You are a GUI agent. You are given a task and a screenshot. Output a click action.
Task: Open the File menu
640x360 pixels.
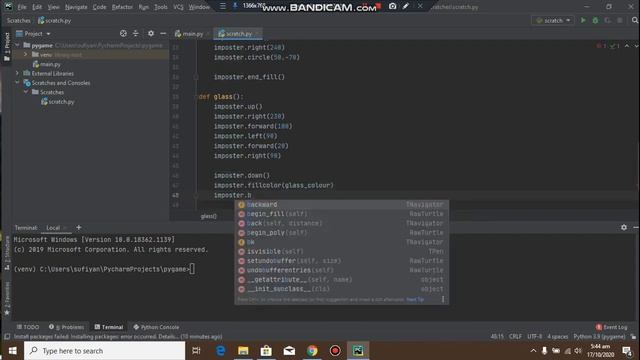(x=22, y=7)
